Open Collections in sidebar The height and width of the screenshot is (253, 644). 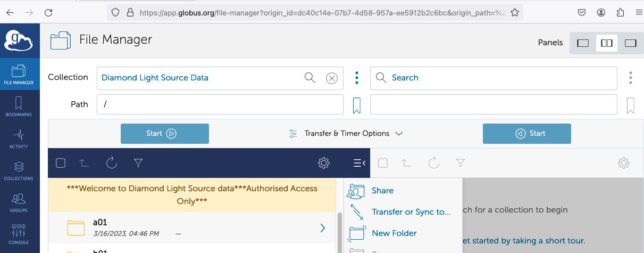tap(19, 170)
